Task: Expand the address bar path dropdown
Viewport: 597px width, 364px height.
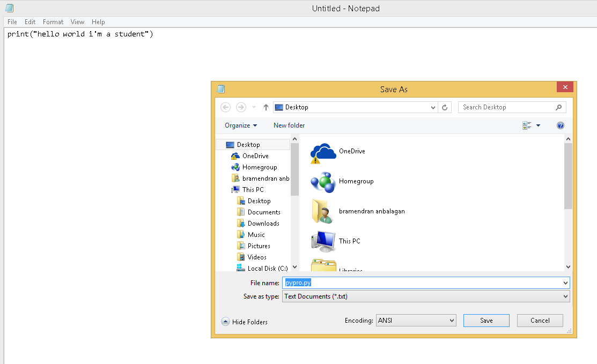Action: [433, 108]
